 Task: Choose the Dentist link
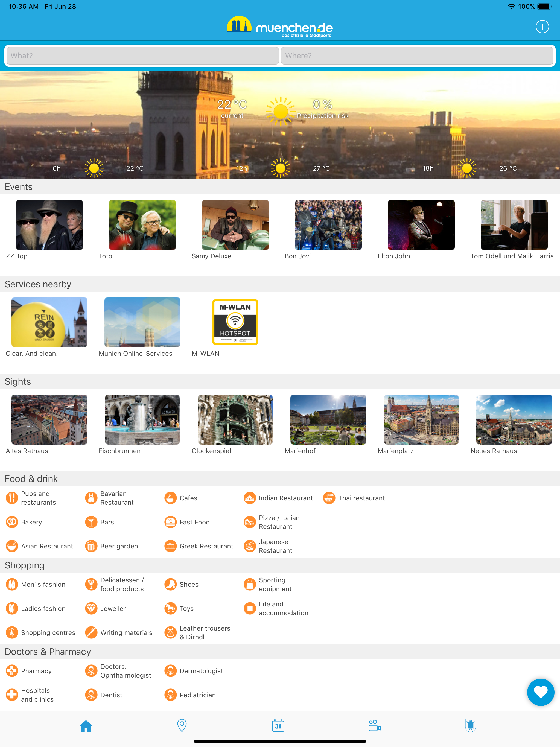[x=111, y=695]
